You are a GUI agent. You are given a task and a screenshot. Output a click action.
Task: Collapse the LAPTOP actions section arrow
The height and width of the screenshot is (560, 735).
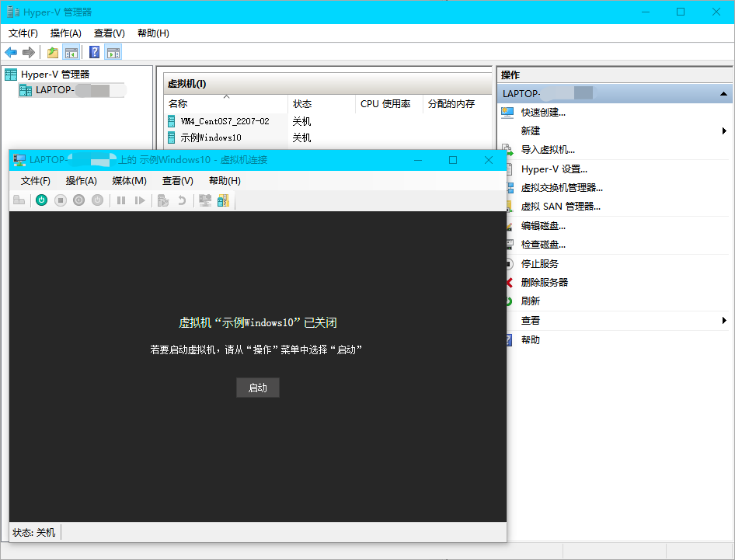click(x=724, y=94)
